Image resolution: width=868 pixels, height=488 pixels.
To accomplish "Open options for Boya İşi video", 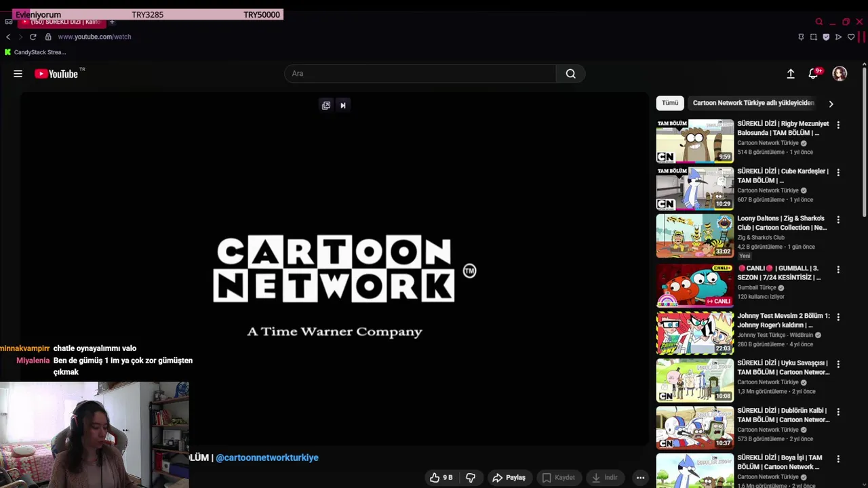I will click(838, 459).
